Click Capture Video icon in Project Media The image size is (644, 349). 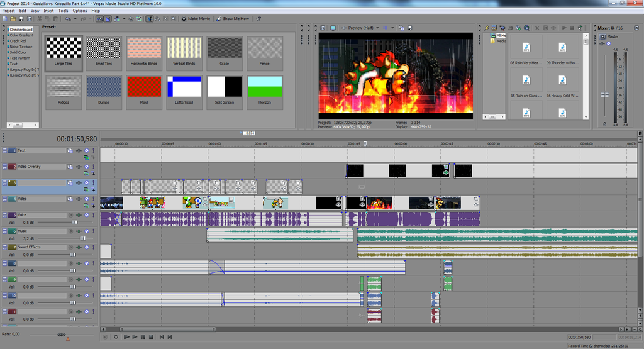[x=502, y=28]
